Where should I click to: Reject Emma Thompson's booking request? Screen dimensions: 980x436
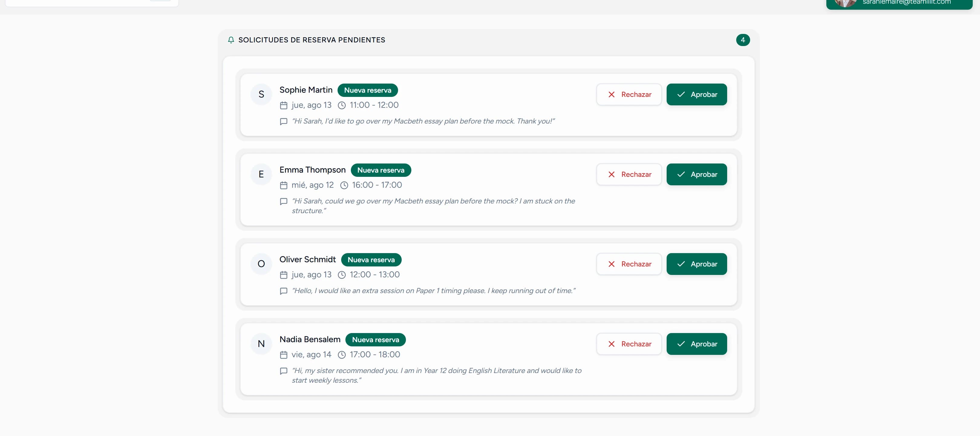tap(629, 174)
